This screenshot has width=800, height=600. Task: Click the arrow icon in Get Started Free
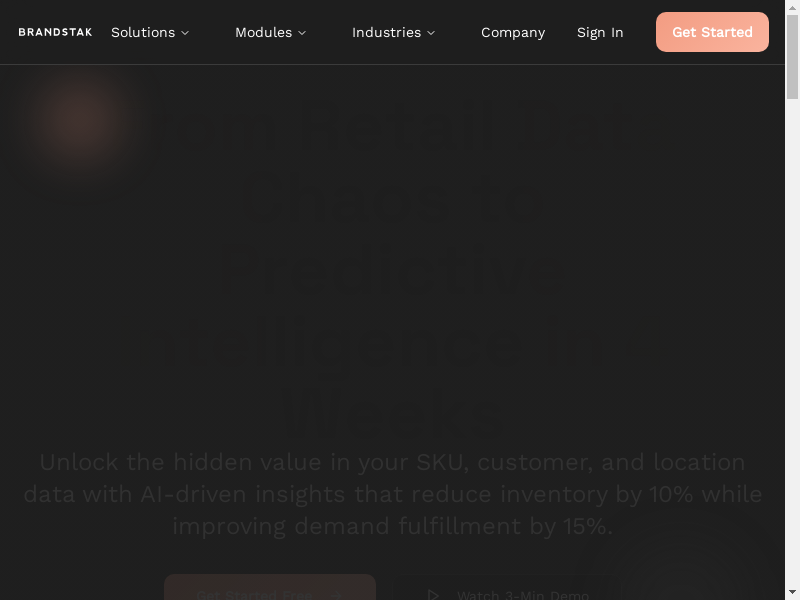(x=335, y=595)
